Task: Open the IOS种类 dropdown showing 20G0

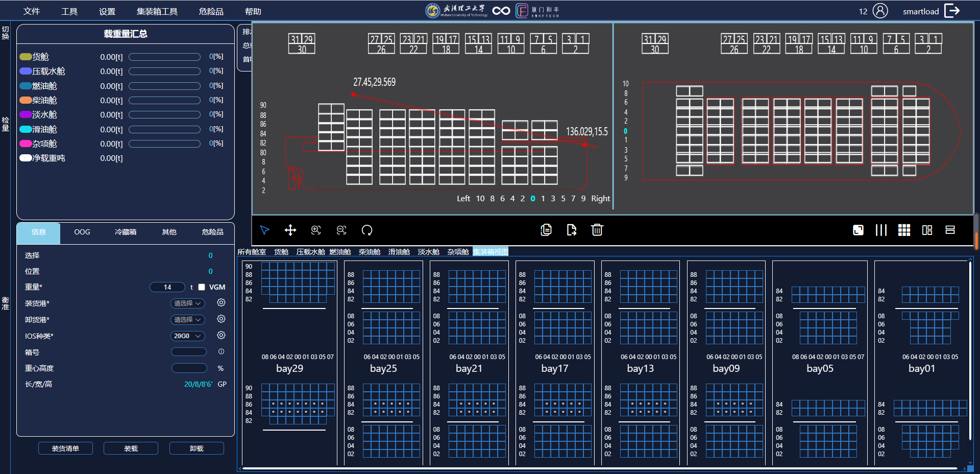Action: (187, 336)
